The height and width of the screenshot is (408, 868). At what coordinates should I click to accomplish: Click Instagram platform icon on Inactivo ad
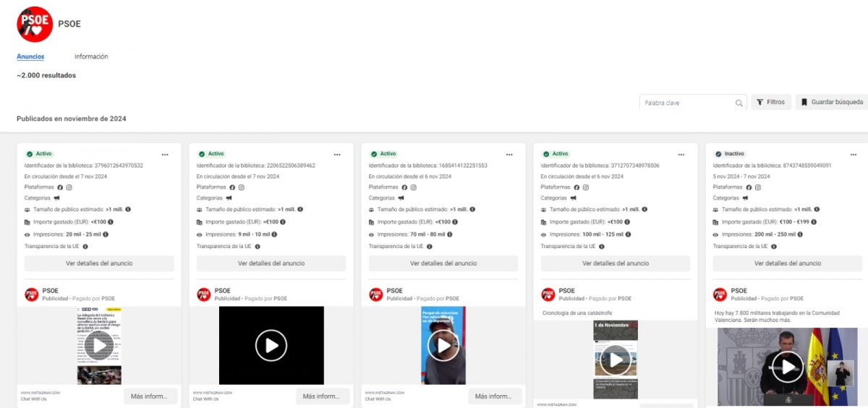758,187
